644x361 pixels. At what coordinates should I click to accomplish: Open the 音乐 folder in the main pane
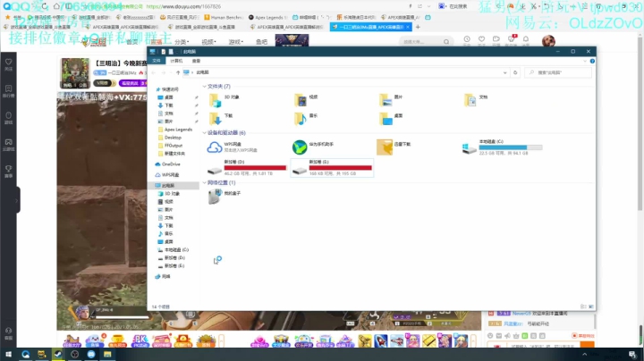pos(306,118)
